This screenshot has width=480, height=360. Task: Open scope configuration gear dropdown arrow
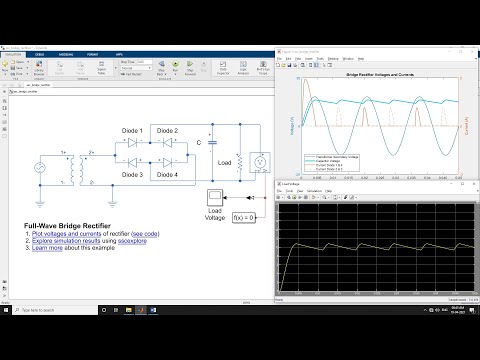click(282, 197)
